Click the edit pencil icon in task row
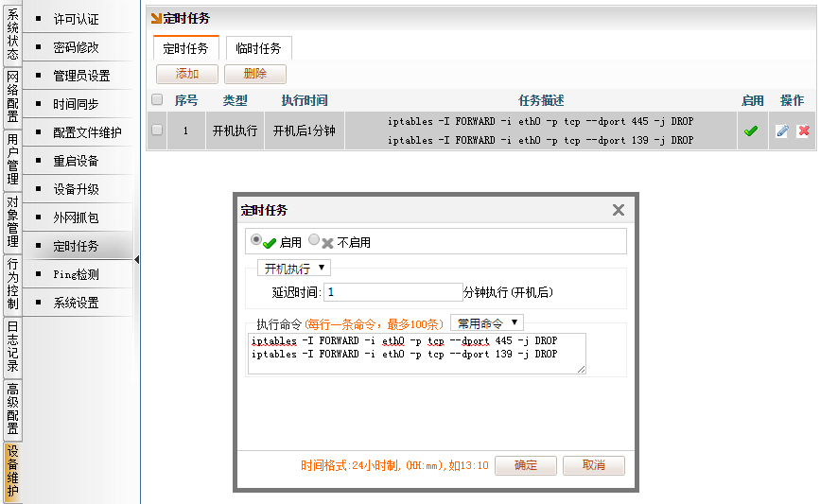820x504 pixels. click(x=782, y=131)
